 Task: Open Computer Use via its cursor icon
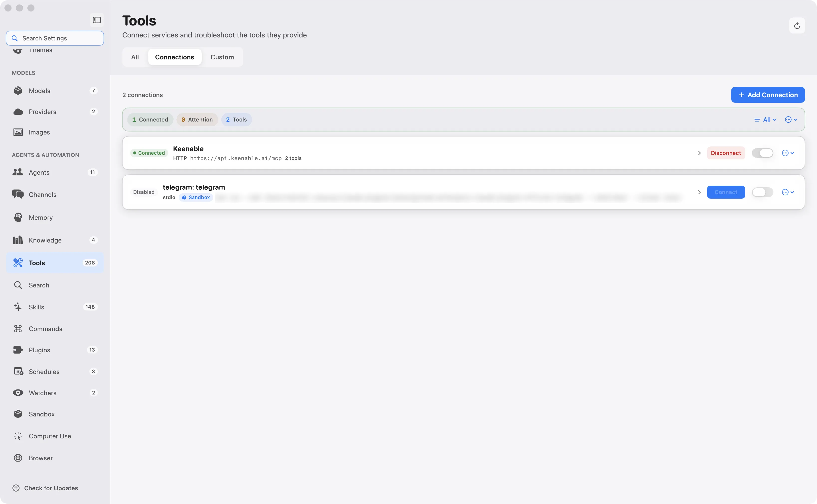click(x=18, y=436)
